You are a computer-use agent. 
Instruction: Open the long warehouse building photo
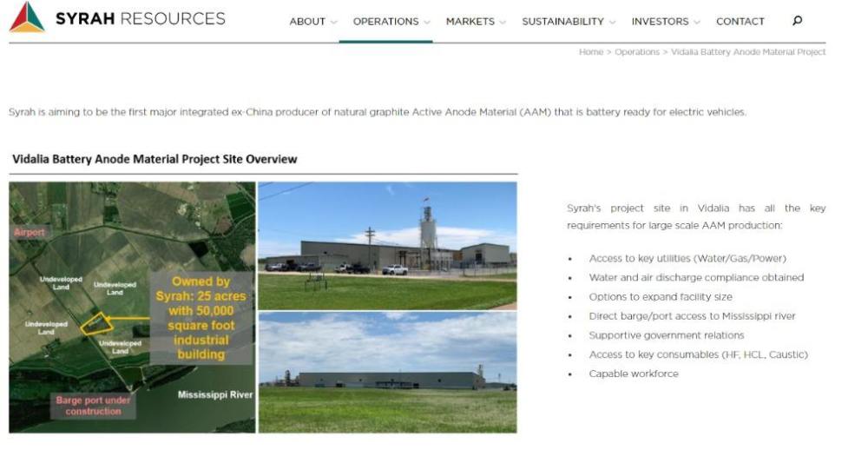[387, 373]
